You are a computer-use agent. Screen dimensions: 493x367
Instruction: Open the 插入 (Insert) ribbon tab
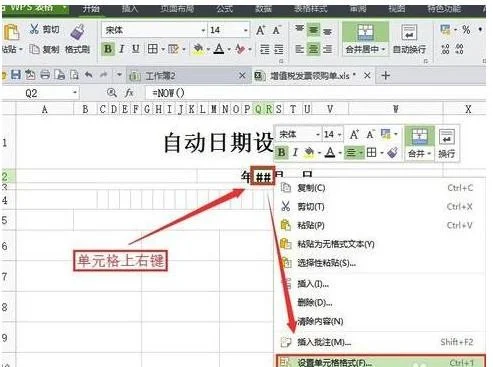[130, 8]
